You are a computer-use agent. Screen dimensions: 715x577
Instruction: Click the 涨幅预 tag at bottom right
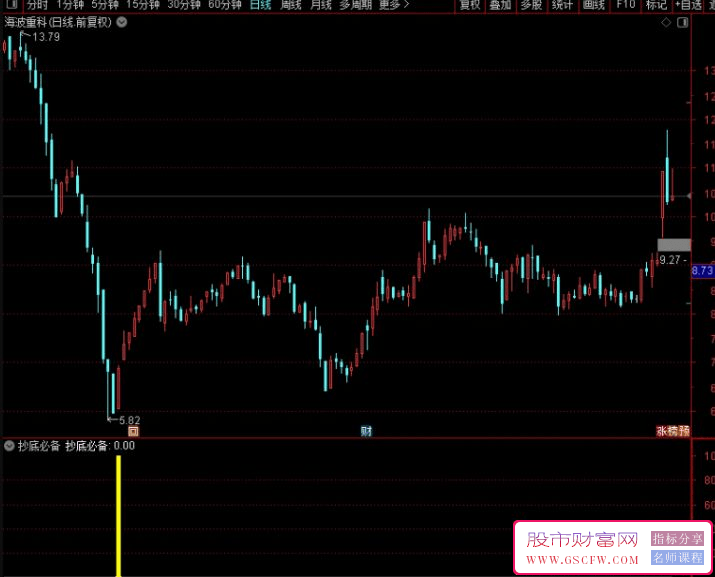[x=673, y=431]
